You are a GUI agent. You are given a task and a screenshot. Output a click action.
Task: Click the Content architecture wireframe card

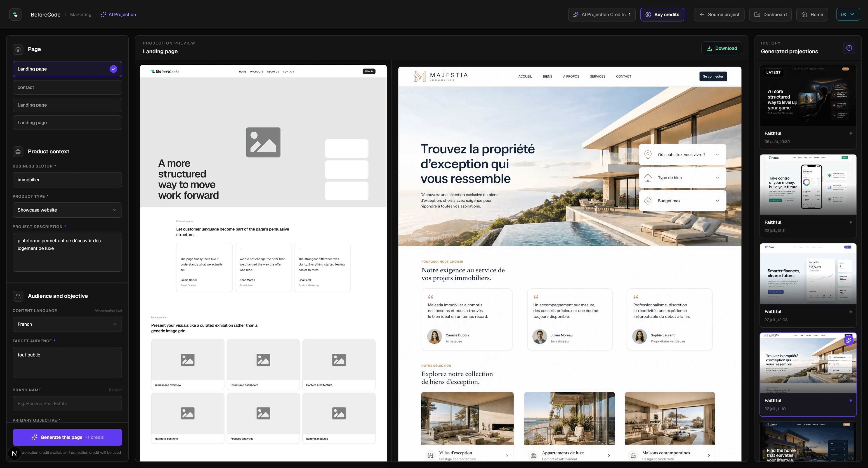point(339,365)
